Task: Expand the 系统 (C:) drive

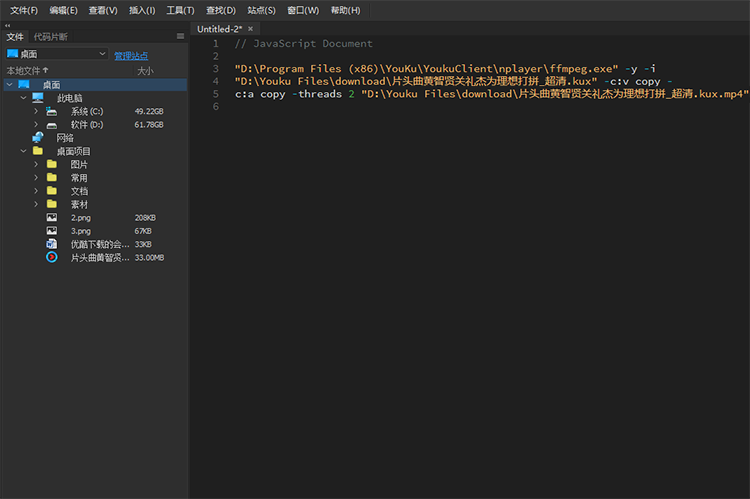Action: tap(36, 111)
